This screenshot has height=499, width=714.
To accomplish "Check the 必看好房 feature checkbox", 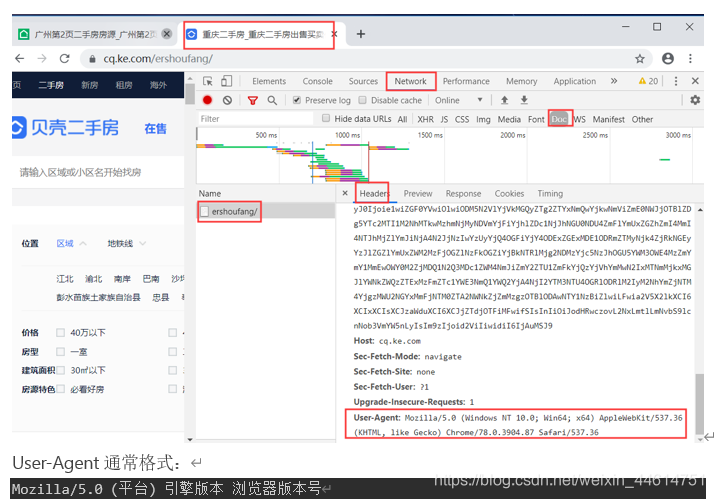I will (x=60, y=389).
